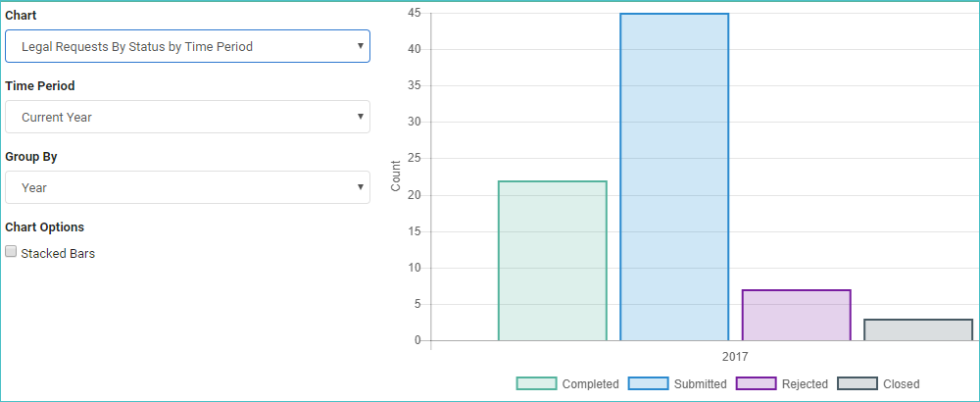Click the gray Closed legend swatch

coord(857,384)
